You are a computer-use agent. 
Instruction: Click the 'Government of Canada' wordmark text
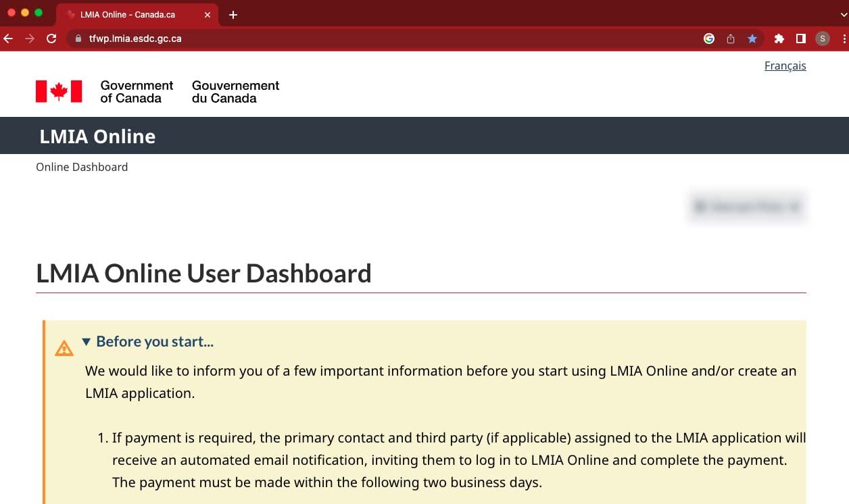137,92
